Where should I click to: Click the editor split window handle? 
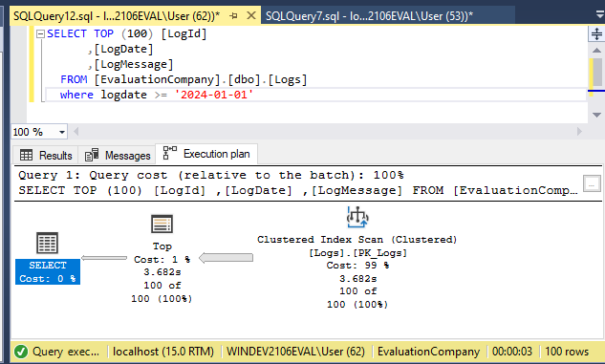(x=596, y=34)
